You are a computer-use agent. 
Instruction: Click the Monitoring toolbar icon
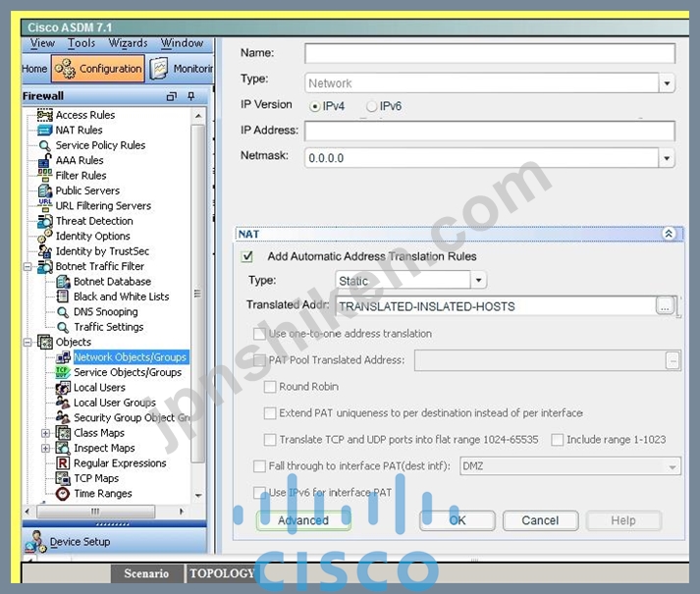159,69
